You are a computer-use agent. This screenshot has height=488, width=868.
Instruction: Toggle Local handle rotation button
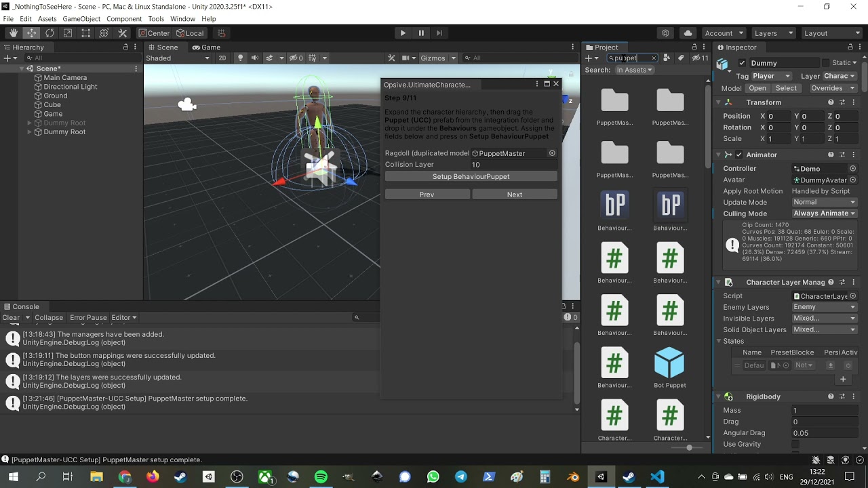191,33
